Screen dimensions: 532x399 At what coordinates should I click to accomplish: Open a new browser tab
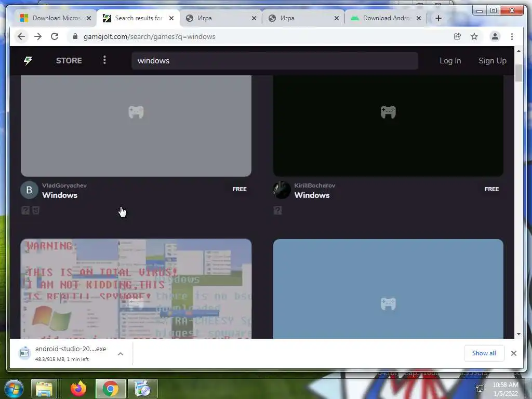pos(438,18)
